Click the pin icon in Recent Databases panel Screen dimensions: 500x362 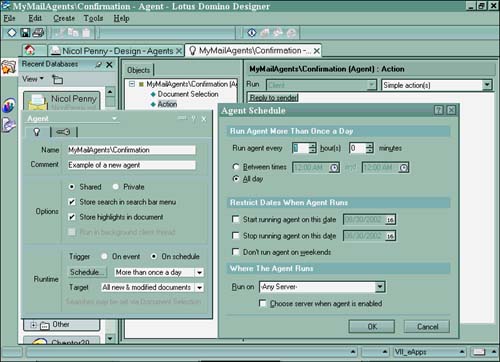(98, 65)
